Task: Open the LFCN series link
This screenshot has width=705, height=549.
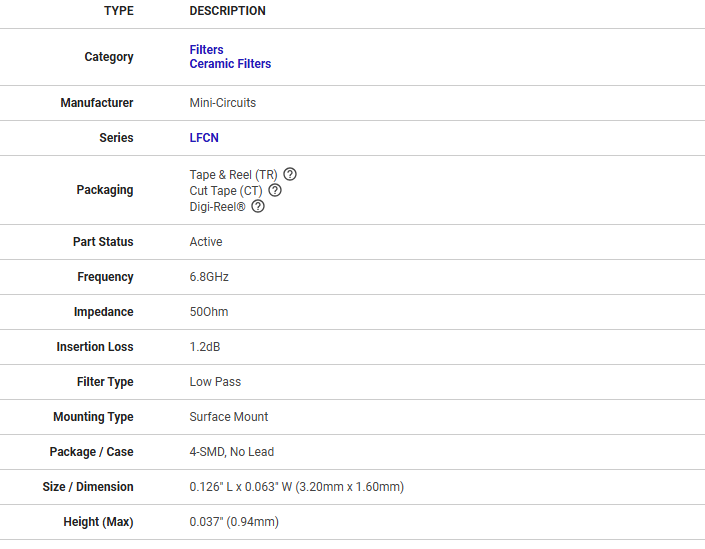Action: (204, 138)
